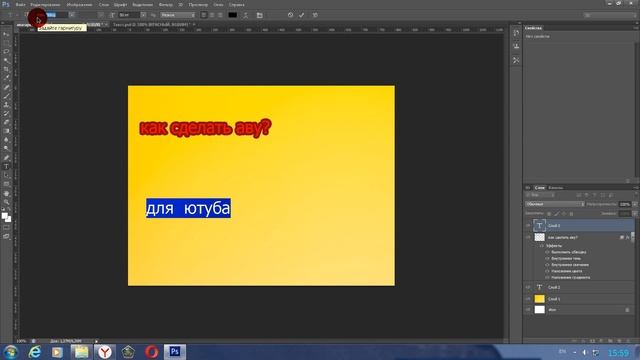640x360 pixels.
Task: Open the layer filter type dropdown
Action: (x=540, y=196)
